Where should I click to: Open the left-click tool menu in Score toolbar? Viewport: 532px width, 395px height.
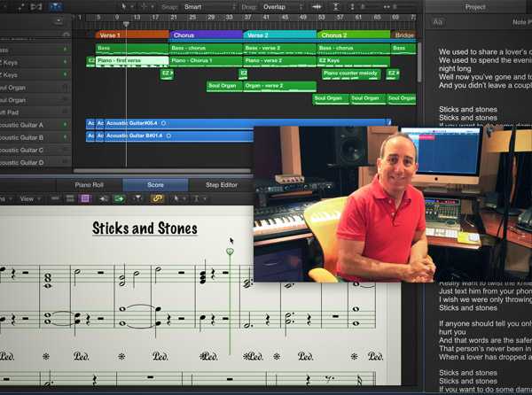tap(179, 198)
